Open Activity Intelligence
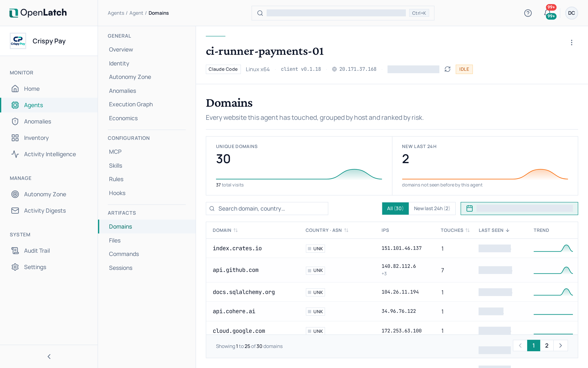The width and height of the screenshot is (588, 368). tap(49, 154)
